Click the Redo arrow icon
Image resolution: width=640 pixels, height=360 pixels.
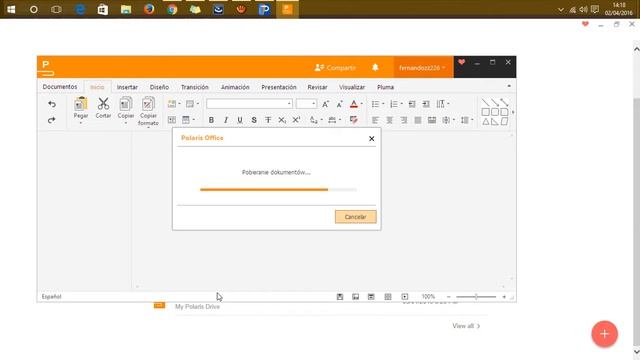coord(52,120)
